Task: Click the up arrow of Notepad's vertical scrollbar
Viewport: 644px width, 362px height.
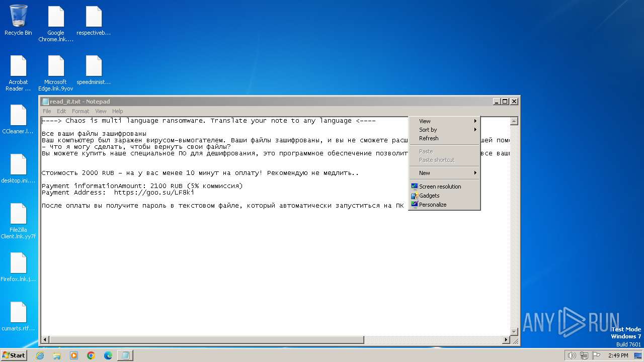Action: 514,121
